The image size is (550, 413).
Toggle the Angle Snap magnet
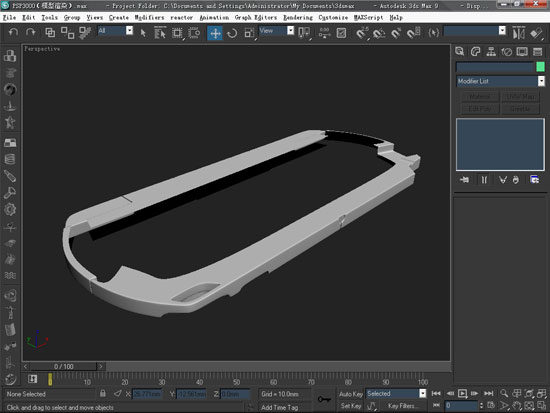[x=379, y=33]
